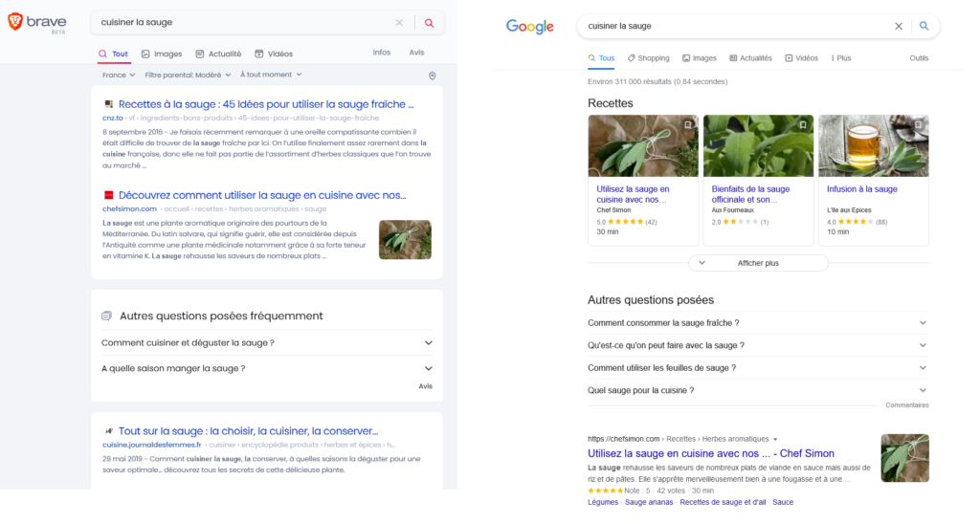The image size is (980, 524).
Task: Click the Brave Infos link
Action: point(382,53)
